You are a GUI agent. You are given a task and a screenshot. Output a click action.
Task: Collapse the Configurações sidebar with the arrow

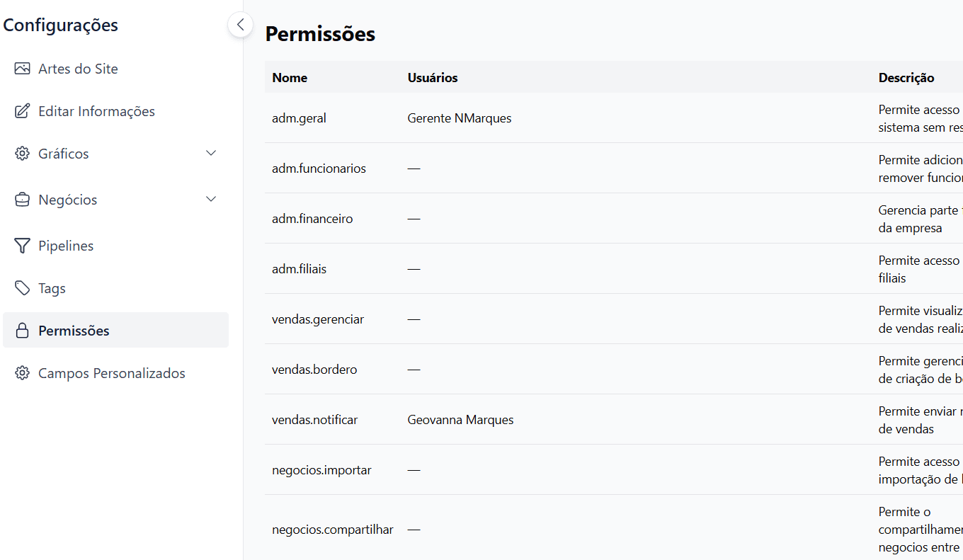click(x=240, y=24)
